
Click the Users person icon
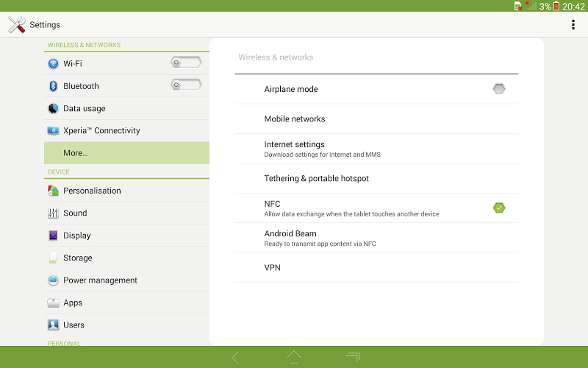click(x=53, y=325)
